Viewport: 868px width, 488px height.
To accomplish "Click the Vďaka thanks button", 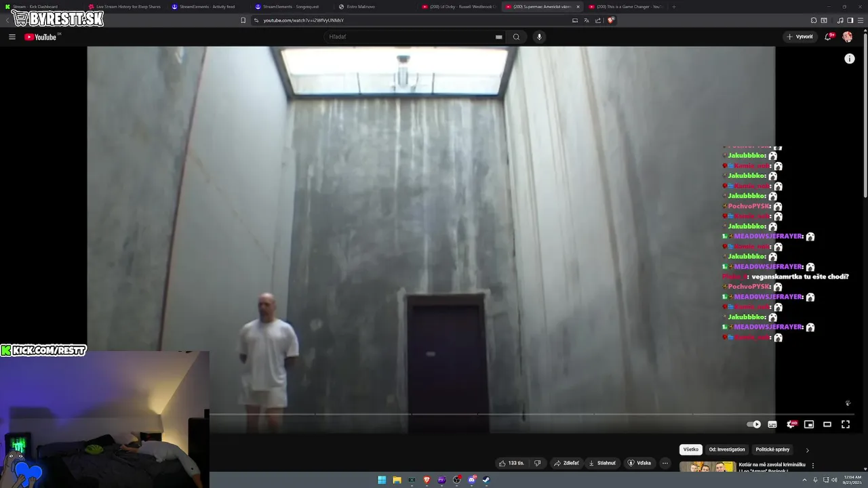I will click(x=639, y=463).
